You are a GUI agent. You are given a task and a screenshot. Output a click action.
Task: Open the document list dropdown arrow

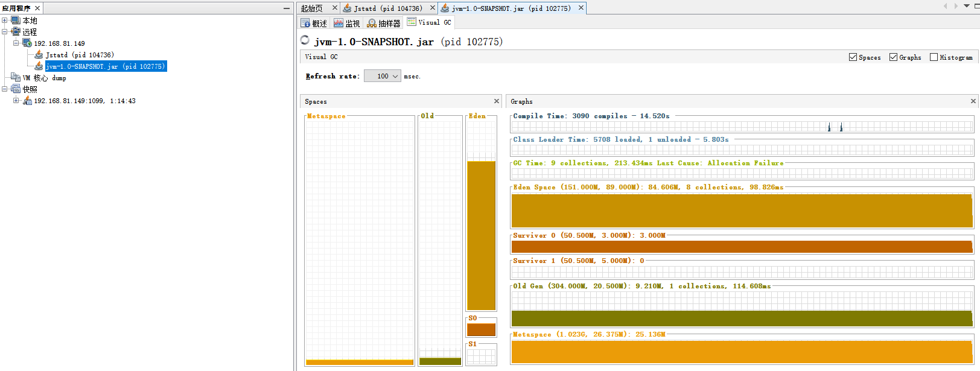[x=968, y=6]
